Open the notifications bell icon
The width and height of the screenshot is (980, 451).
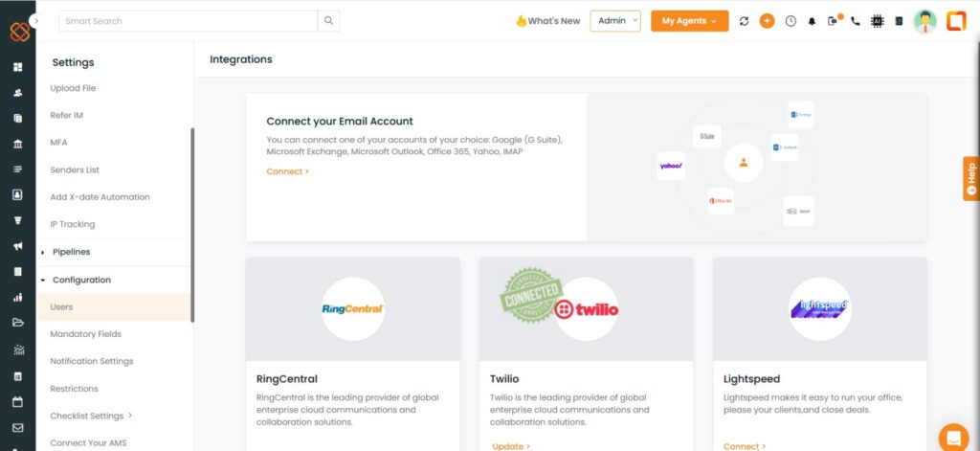[x=812, y=21]
